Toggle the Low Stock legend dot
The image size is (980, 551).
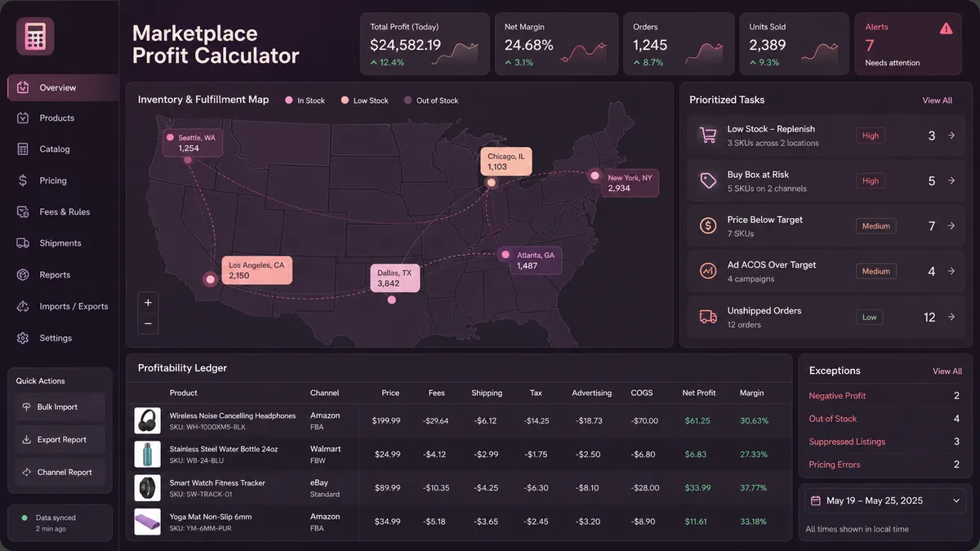tap(345, 100)
